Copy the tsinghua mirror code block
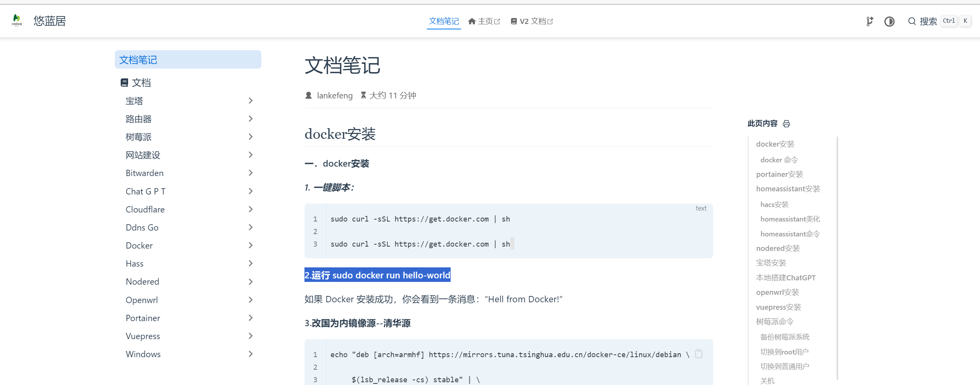 click(699, 354)
